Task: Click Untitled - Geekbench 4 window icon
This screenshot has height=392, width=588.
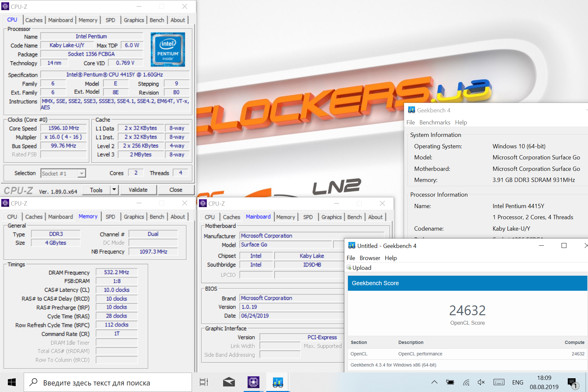Action: (352, 246)
